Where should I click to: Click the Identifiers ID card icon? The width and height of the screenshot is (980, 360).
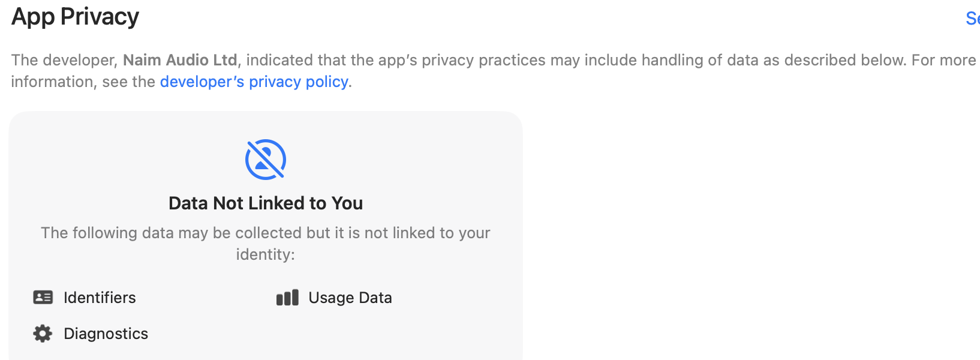pos(43,298)
